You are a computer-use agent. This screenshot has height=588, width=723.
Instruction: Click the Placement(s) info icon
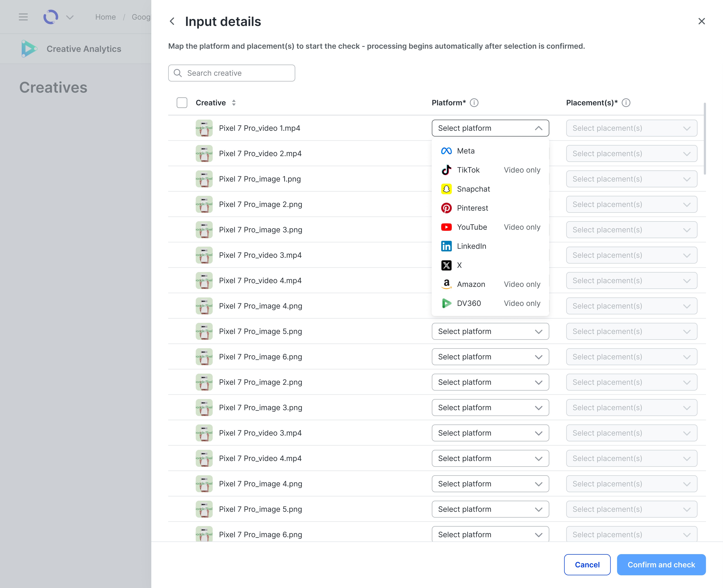(x=626, y=103)
